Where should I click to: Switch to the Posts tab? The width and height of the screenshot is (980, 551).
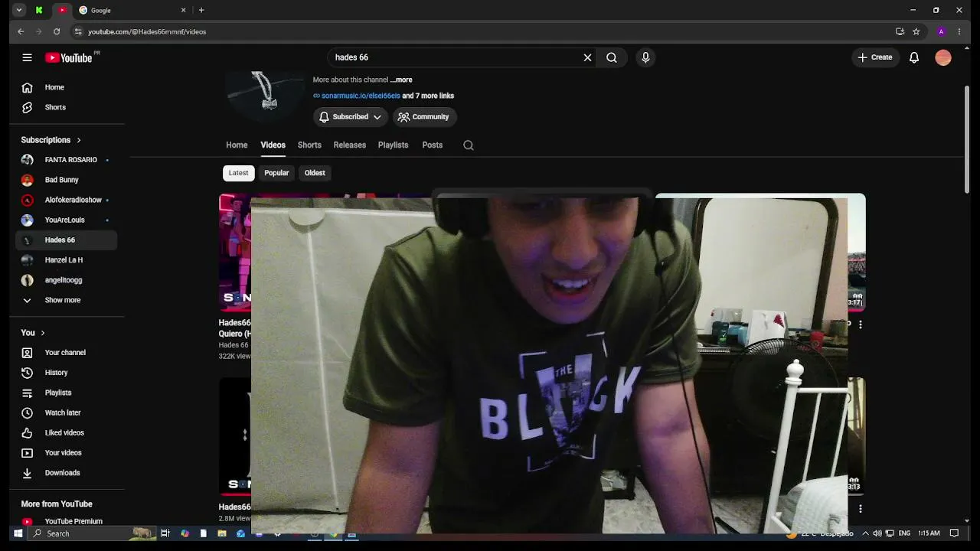433,145
